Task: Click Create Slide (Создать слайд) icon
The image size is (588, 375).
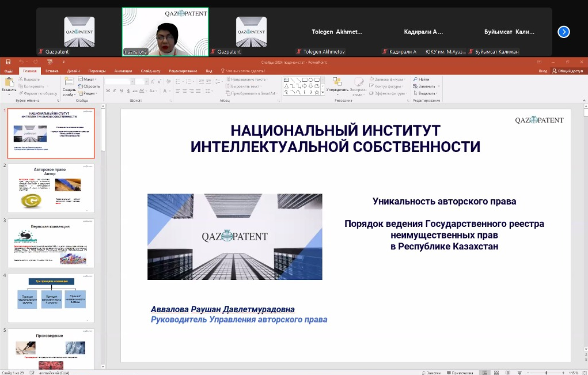Action: point(69,82)
